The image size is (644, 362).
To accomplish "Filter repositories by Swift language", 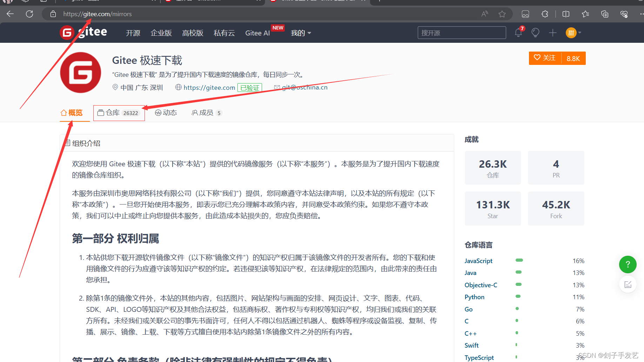I will tap(471, 346).
